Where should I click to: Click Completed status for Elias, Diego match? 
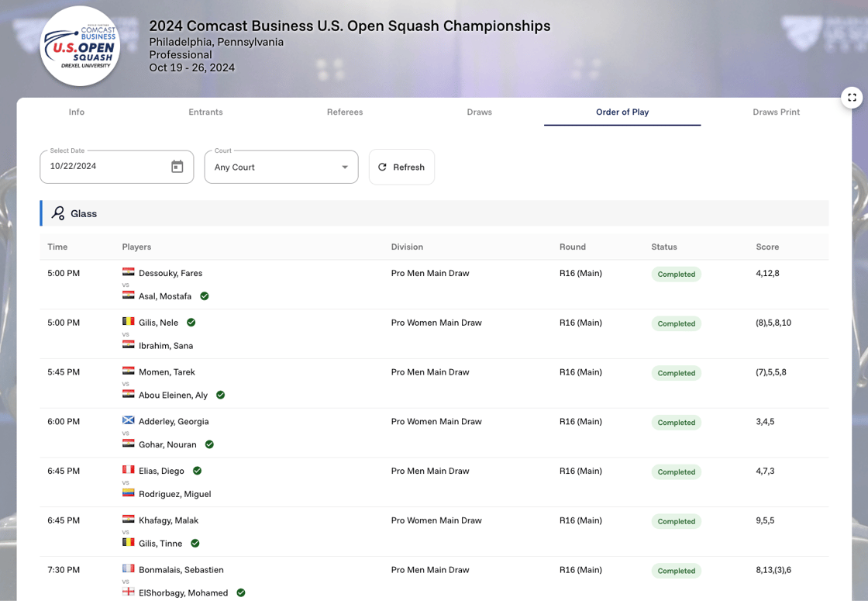[676, 472]
